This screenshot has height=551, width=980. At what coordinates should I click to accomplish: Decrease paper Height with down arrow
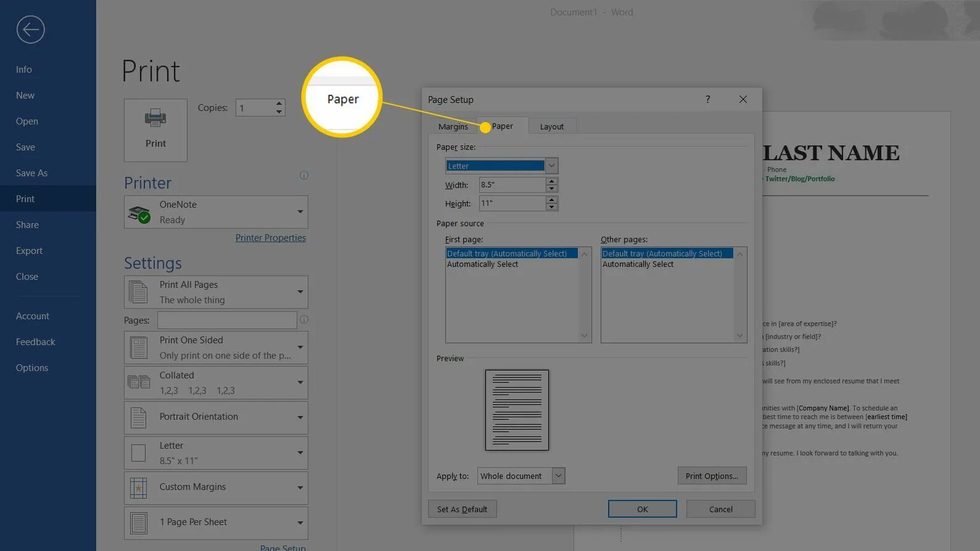click(x=552, y=206)
